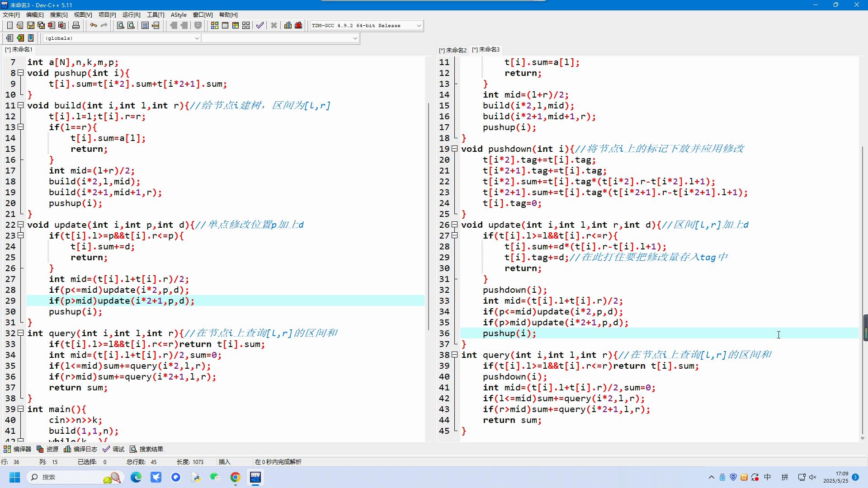The image size is (868, 488).
Task: Click the Run program toolbar icon
Action: click(225, 26)
